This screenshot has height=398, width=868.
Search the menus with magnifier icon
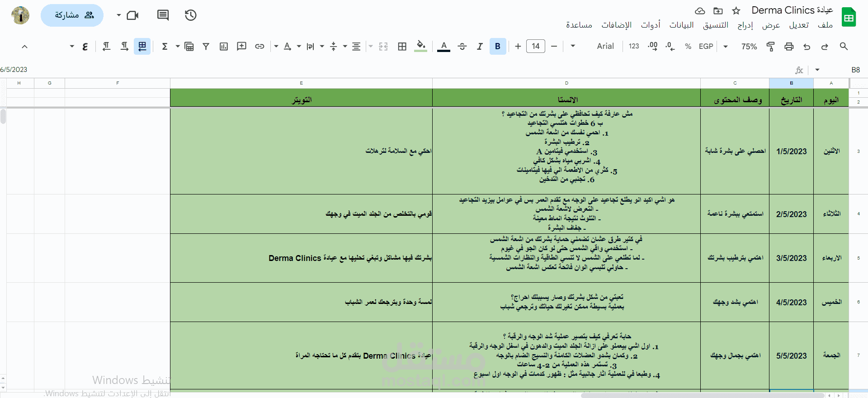[x=844, y=46]
